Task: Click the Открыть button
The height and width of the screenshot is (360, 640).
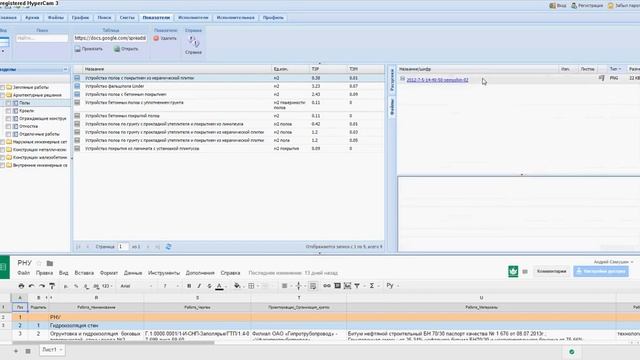Action: click(126, 49)
